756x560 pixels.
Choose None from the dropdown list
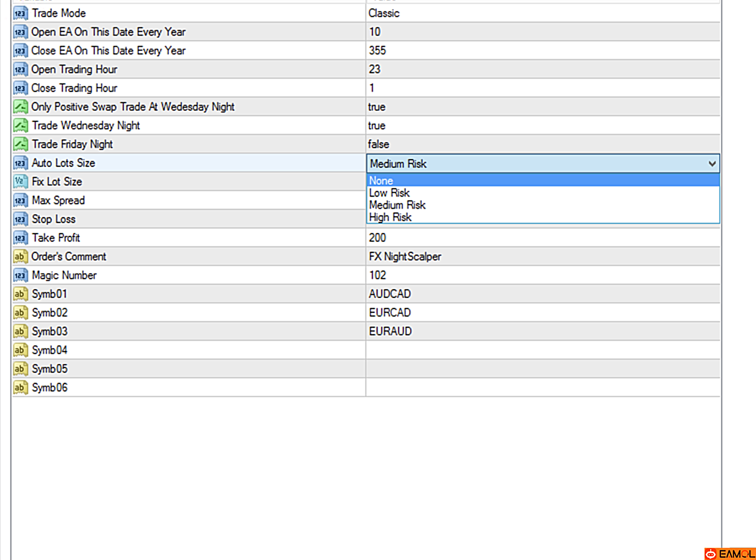coord(543,180)
